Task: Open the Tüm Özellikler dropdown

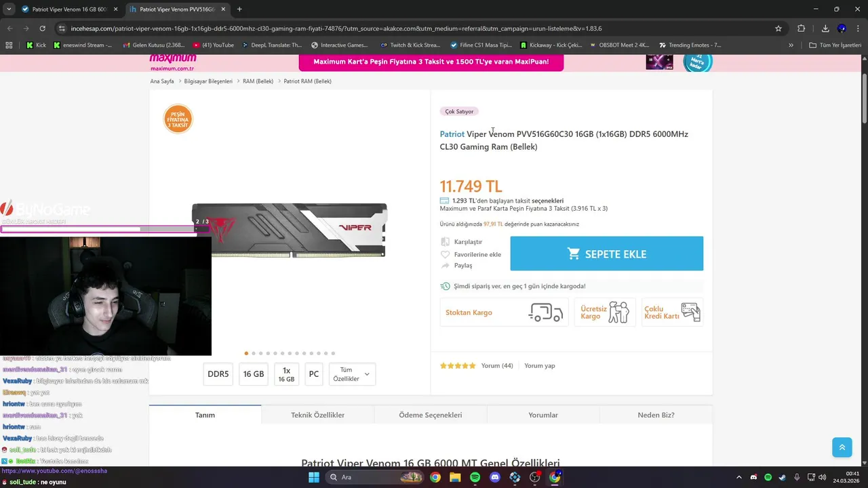Action: tap(352, 374)
